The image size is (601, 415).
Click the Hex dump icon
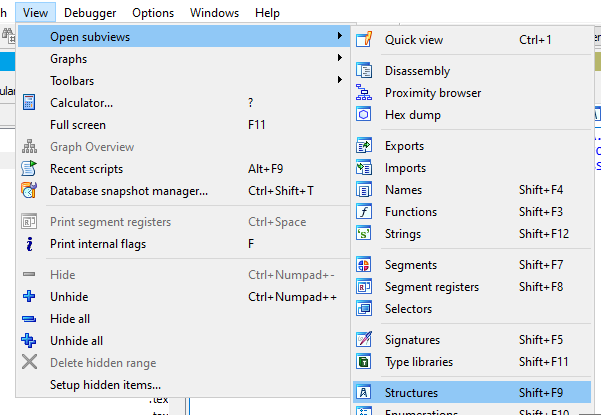click(364, 115)
